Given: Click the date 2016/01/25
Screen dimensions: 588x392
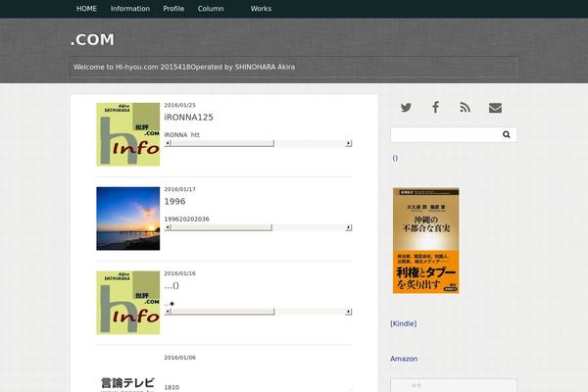Looking at the screenshot, I should pyautogui.click(x=179, y=106).
